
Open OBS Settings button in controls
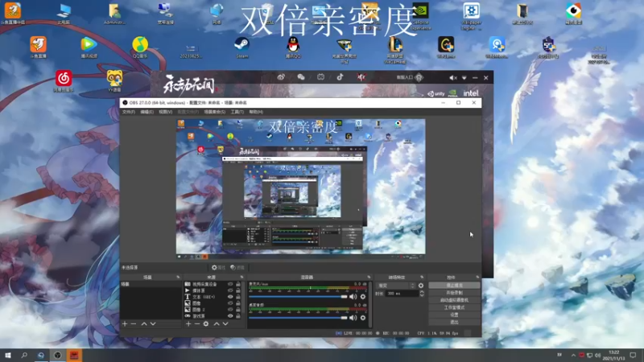point(454,315)
